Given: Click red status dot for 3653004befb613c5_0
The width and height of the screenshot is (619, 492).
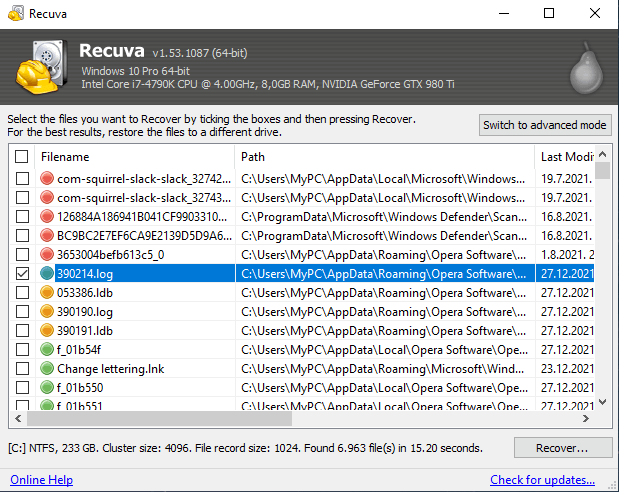Looking at the screenshot, I should coord(47,254).
